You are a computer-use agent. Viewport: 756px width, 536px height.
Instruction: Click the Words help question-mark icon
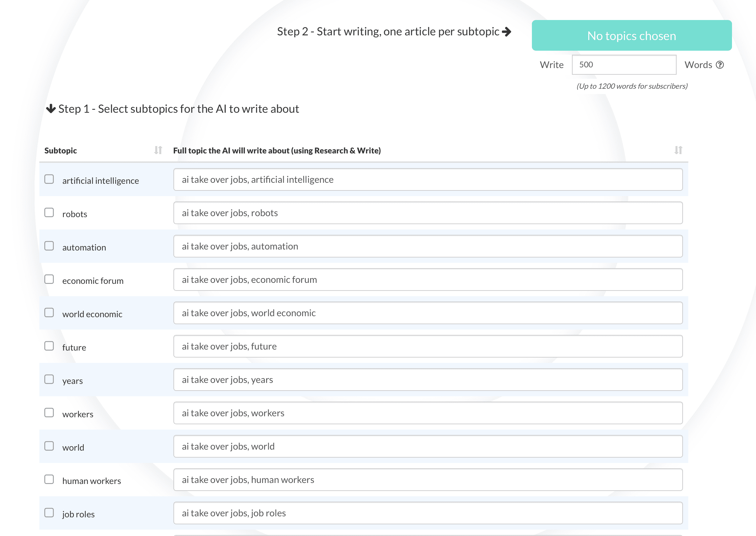[720, 65]
